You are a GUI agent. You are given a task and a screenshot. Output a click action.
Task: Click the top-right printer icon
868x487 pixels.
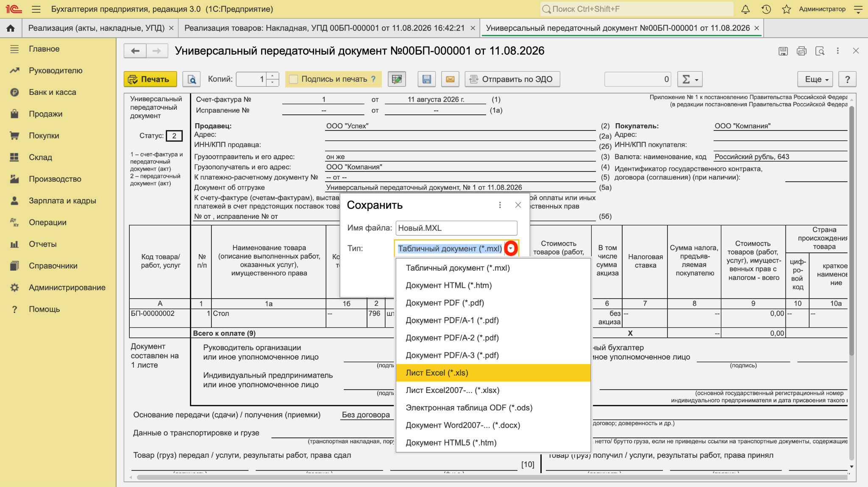point(801,51)
